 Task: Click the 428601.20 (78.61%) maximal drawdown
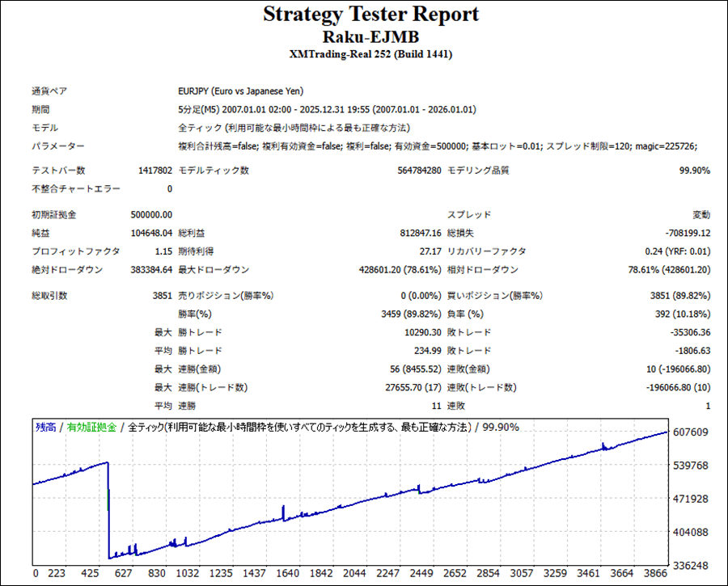click(x=400, y=270)
